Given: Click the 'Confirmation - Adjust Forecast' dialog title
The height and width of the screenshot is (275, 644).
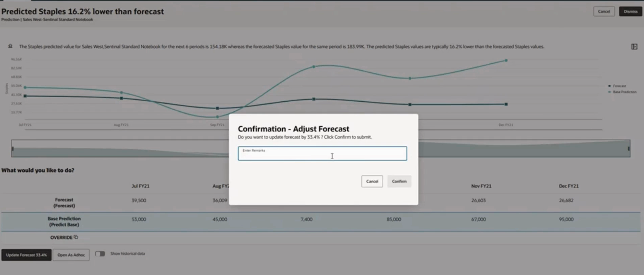Looking at the screenshot, I should (294, 129).
